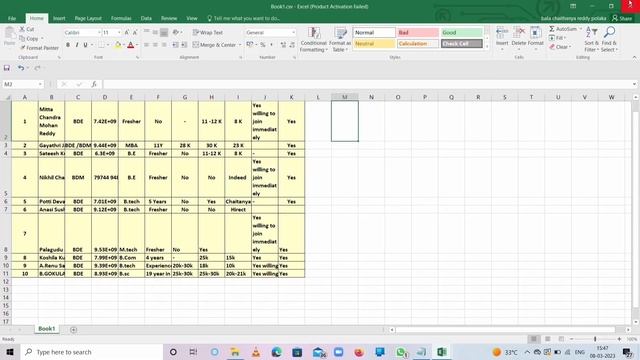Viewport: 640px width, 360px height.
Task: Click the Insert cells icon
Action: pos(502,33)
